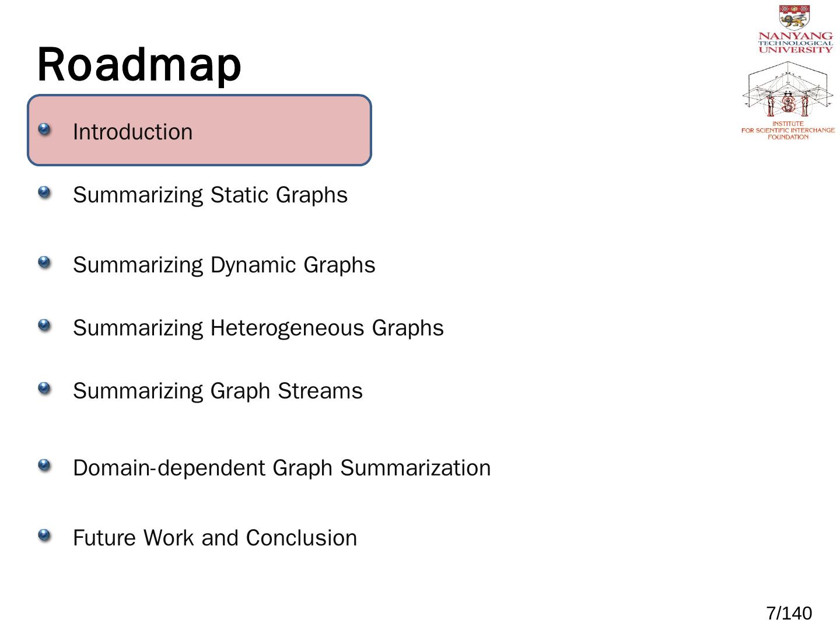The height and width of the screenshot is (630, 840).
Task: Click the 7/140 slide number
Action: click(789, 613)
